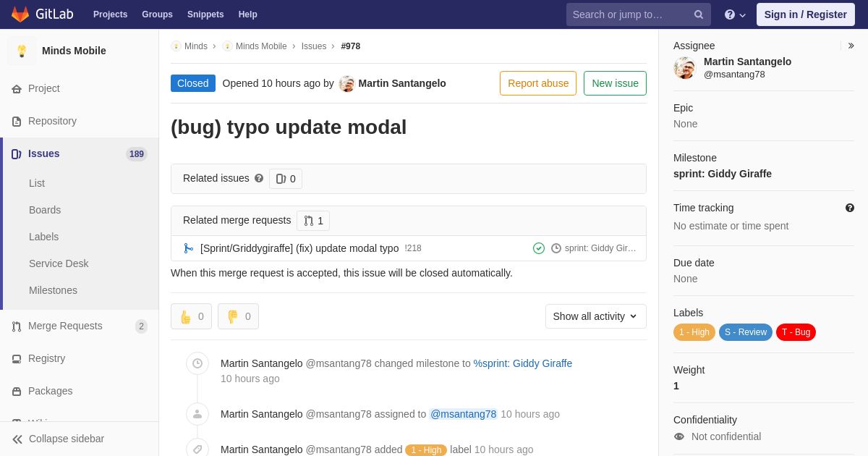Click the sprint: Giddy Gir… milestone in merge request row
Image resolution: width=868 pixels, height=456 pixels.
click(x=600, y=248)
